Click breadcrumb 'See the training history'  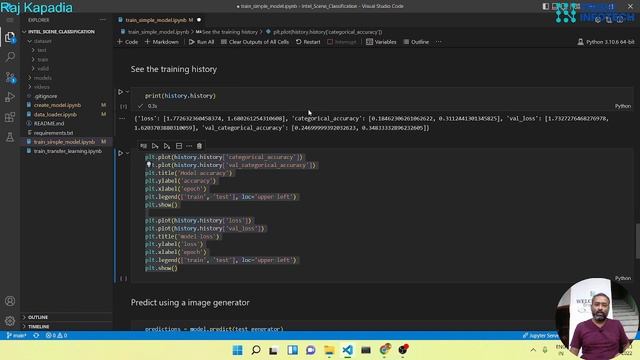pyautogui.click(x=230, y=32)
